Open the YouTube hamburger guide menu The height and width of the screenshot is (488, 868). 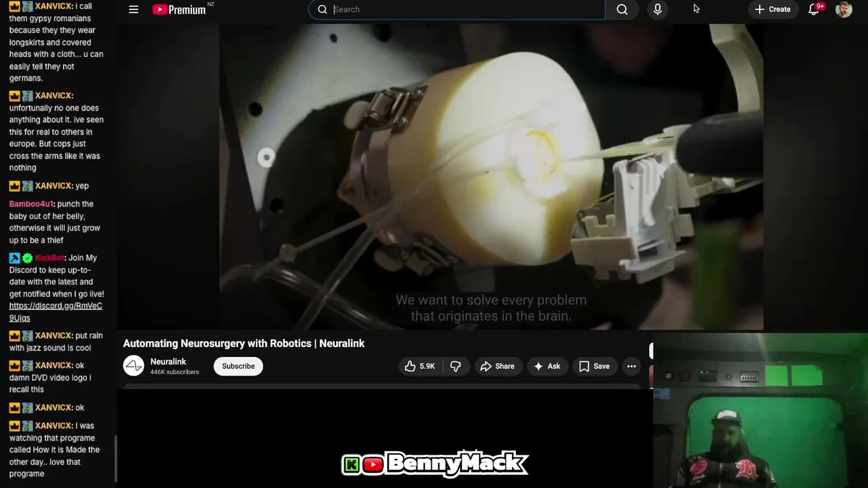point(134,9)
